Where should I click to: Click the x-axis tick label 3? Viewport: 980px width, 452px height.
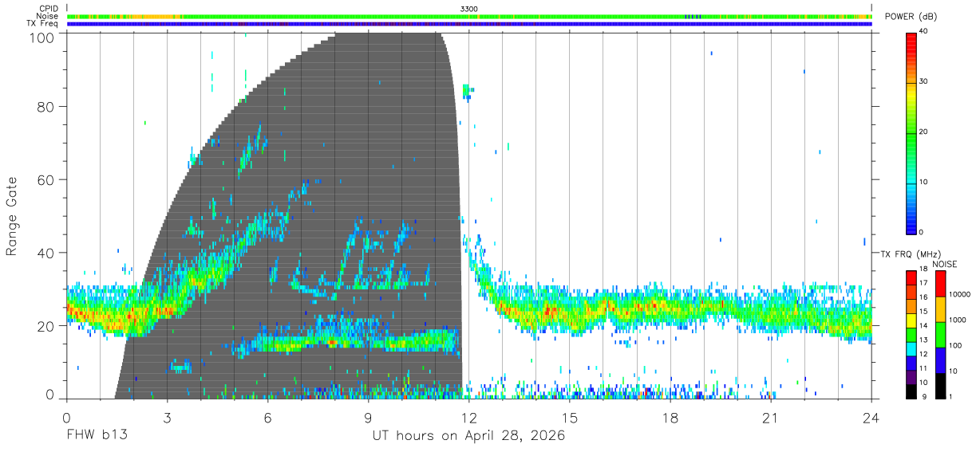click(x=167, y=418)
